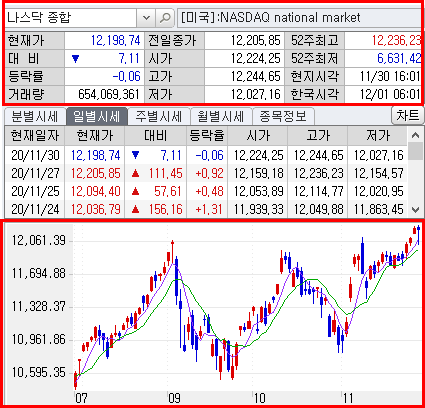Click the NASDAQ national market description field

pos(299,18)
